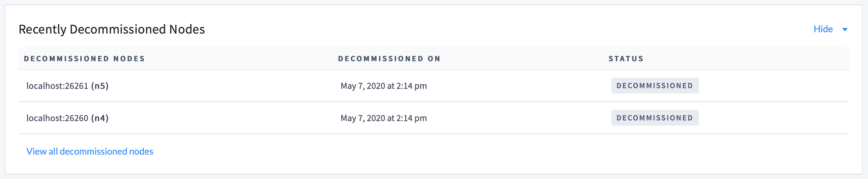Click the decommission date for node n5

(384, 86)
